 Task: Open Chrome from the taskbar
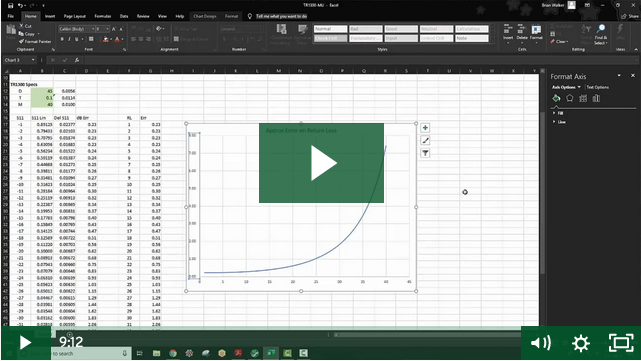[x=173, y=353]
